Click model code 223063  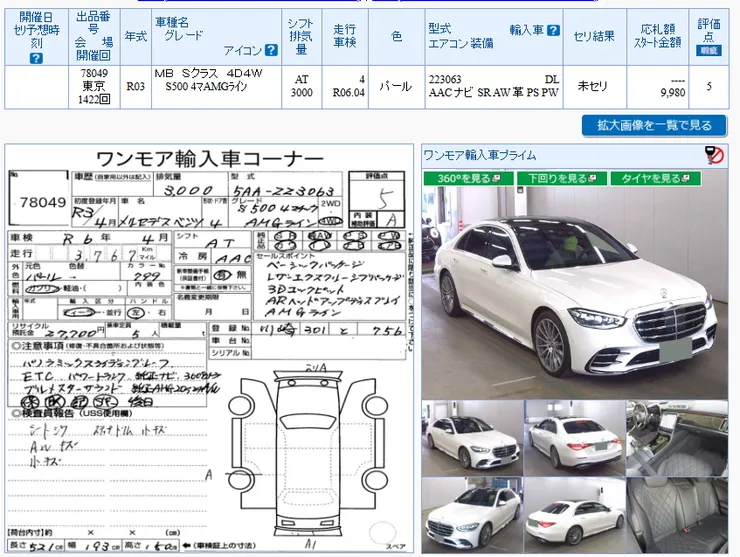(445, 79)
